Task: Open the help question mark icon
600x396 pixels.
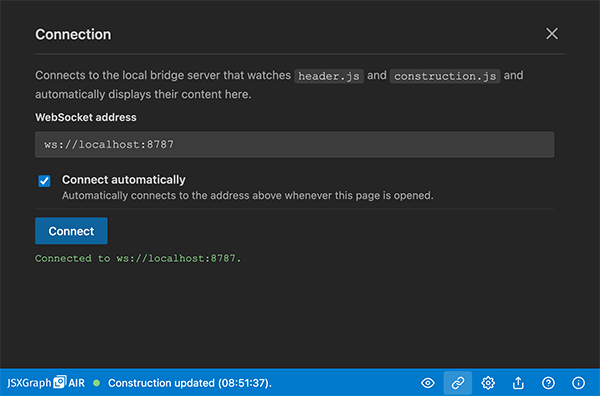Action: [x=548, y=383]
